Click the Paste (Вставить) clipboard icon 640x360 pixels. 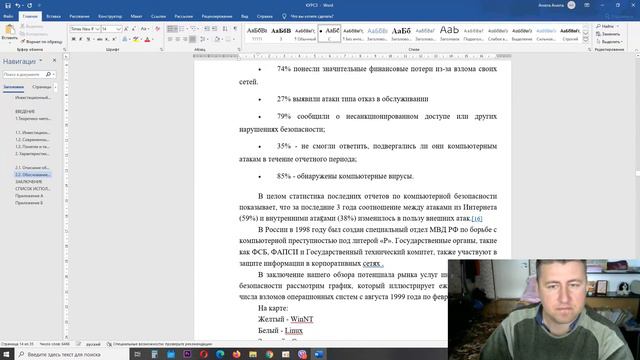coord(9,30)
